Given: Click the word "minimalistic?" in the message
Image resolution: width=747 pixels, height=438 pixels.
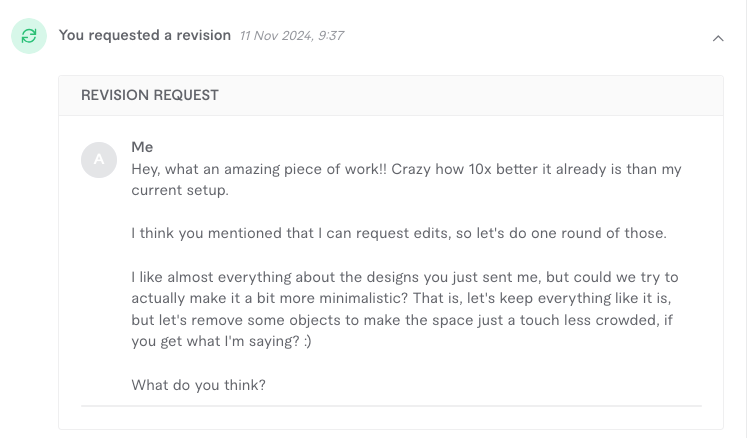Looking at the screenshot, I should [x=363, y=298].
